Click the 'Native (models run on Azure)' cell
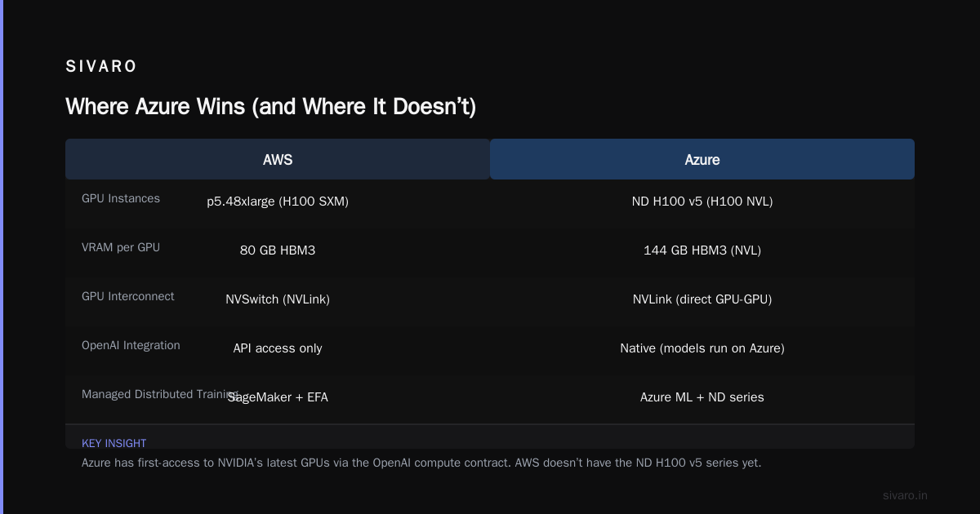Screen dimensions: 980x514 point(702,348)
